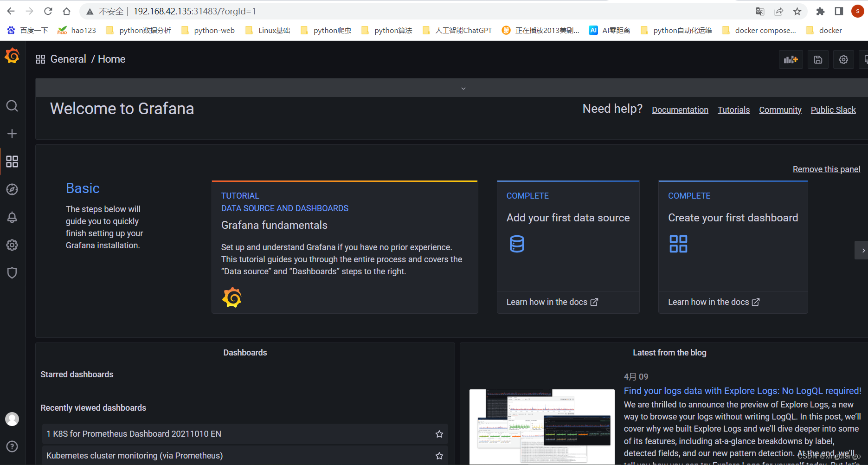
Task: Open the Community link
Action: pos(780,110)
